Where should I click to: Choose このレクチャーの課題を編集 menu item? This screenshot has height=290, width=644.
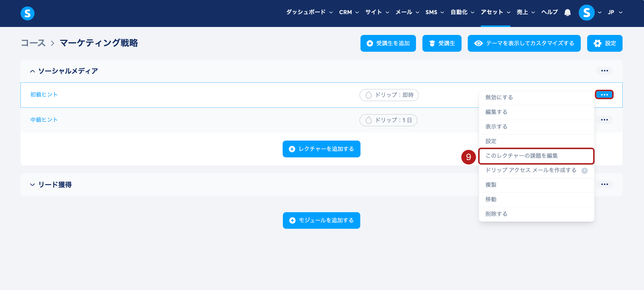(x=536, y=156)
